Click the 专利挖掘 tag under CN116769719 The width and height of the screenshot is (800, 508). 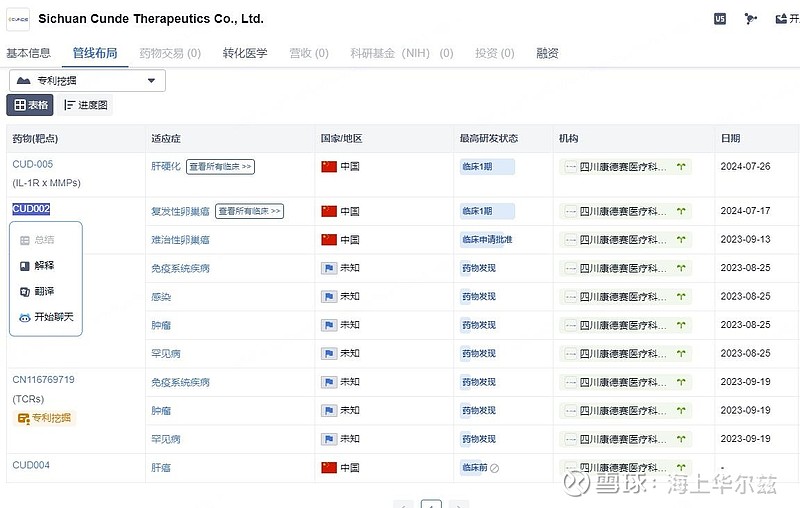tap(44, 418)
